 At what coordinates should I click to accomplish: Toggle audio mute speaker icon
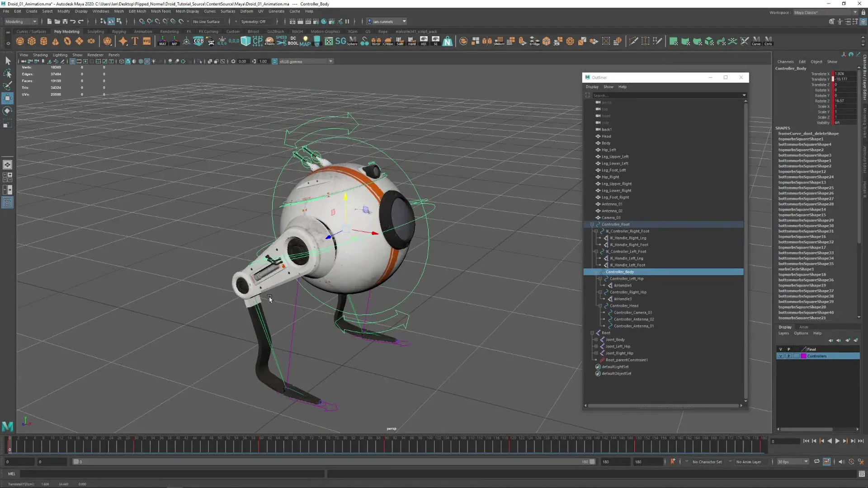tap(841, 461)
